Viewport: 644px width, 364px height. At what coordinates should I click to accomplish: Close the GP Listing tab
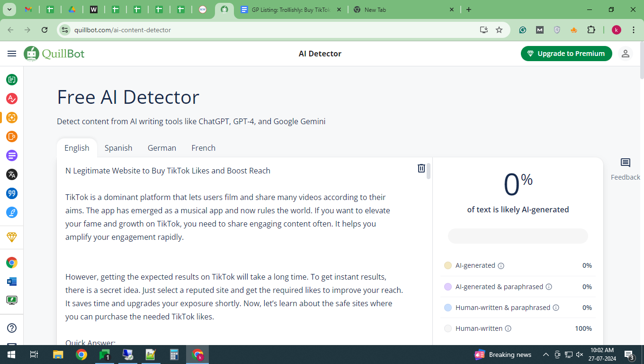339,9
